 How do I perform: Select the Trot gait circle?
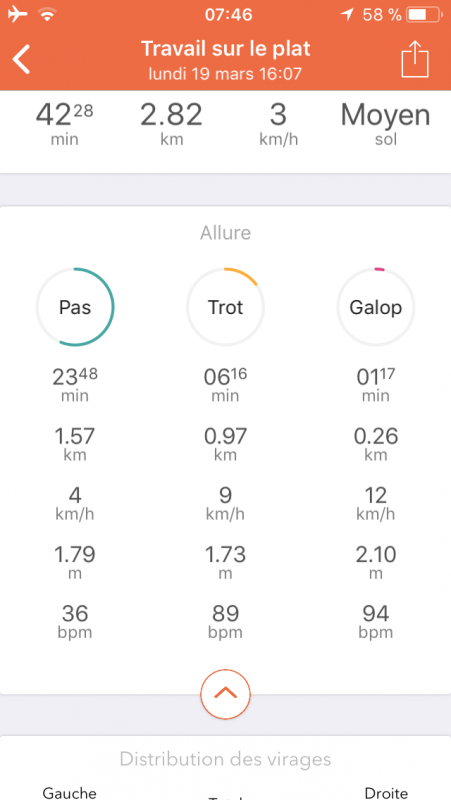click(226, 307)
